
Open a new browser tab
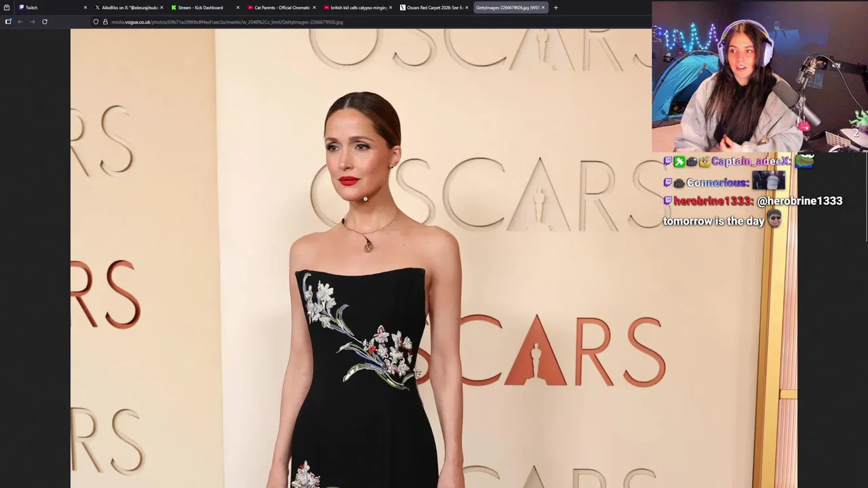pos(555,7)
